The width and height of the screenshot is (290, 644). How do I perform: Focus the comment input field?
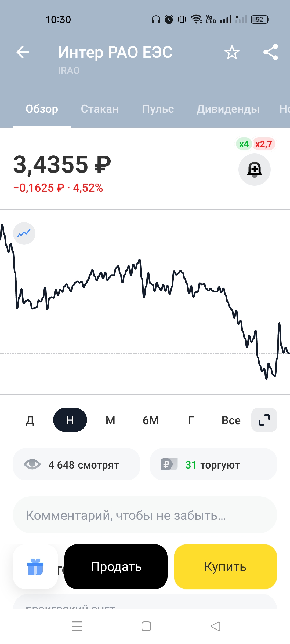click(x=145, y=515)
